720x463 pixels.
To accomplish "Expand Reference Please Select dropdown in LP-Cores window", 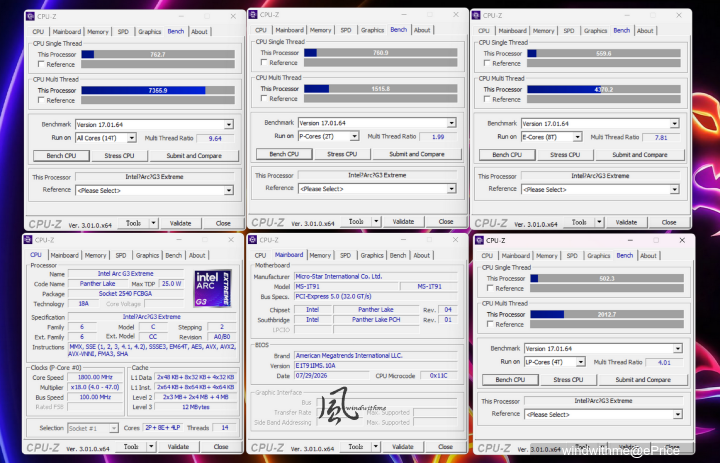I will tap(678, 414).
